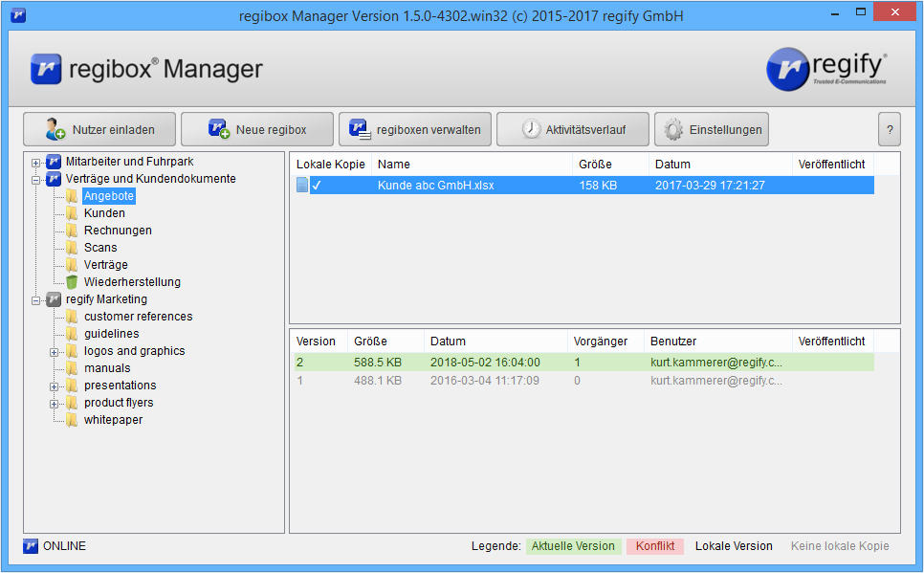Click the Nutzer einladen button
Screen dimensions: 924x573
click(x=99, y=129)
